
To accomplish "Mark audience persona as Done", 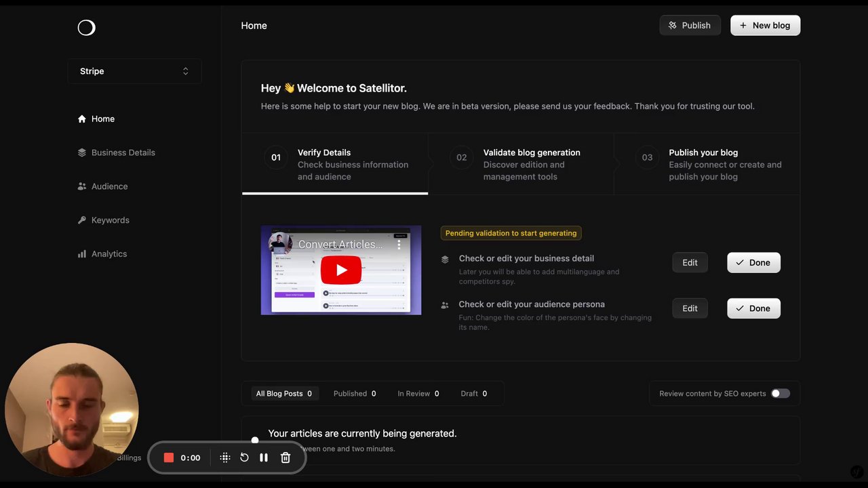I will (x=753, y=308).
